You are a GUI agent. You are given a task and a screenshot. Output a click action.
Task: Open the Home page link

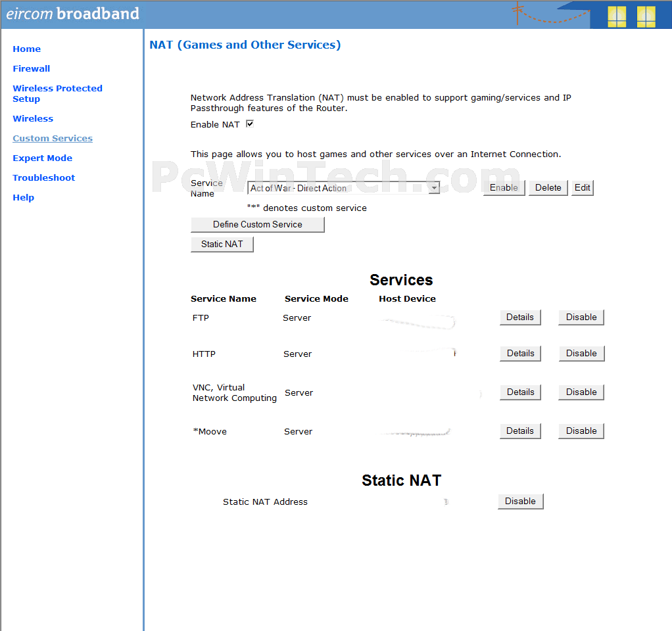click(x=26, y=49)
